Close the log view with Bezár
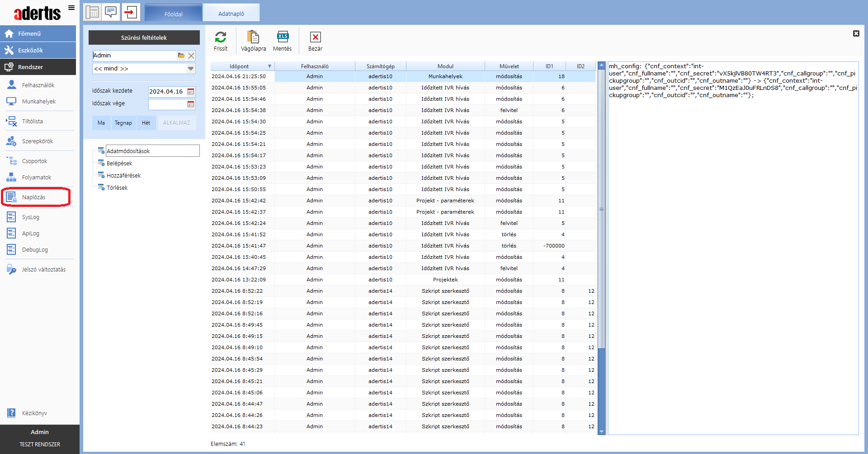Screen dimensions: 868x454 pos(315,37)
